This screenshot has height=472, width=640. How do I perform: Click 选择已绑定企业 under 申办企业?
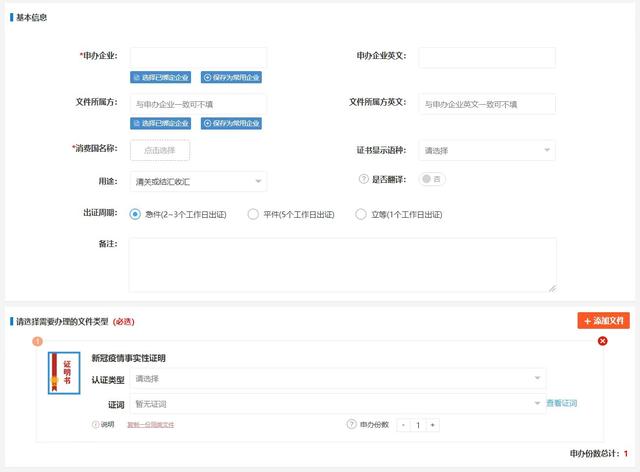[161, 77]
